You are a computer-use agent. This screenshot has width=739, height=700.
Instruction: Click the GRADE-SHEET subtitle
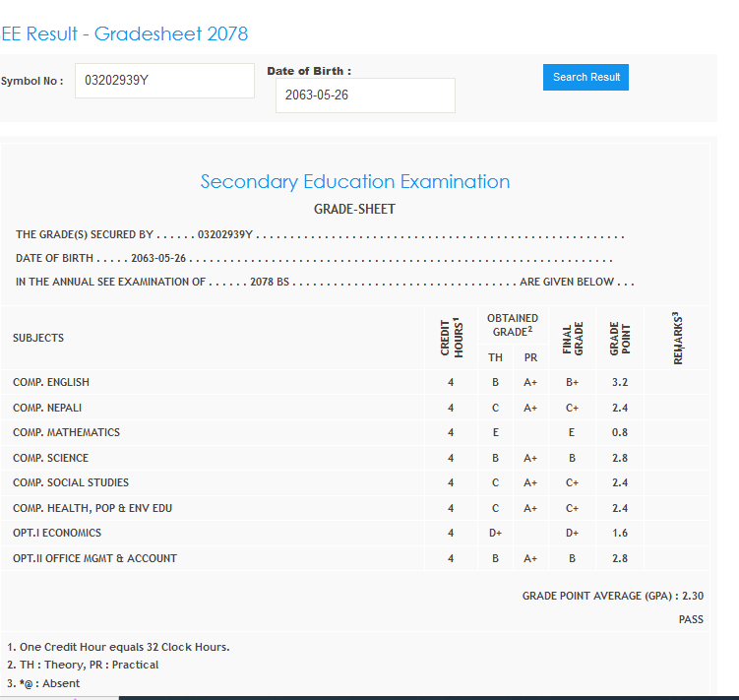tap(354, 210)
